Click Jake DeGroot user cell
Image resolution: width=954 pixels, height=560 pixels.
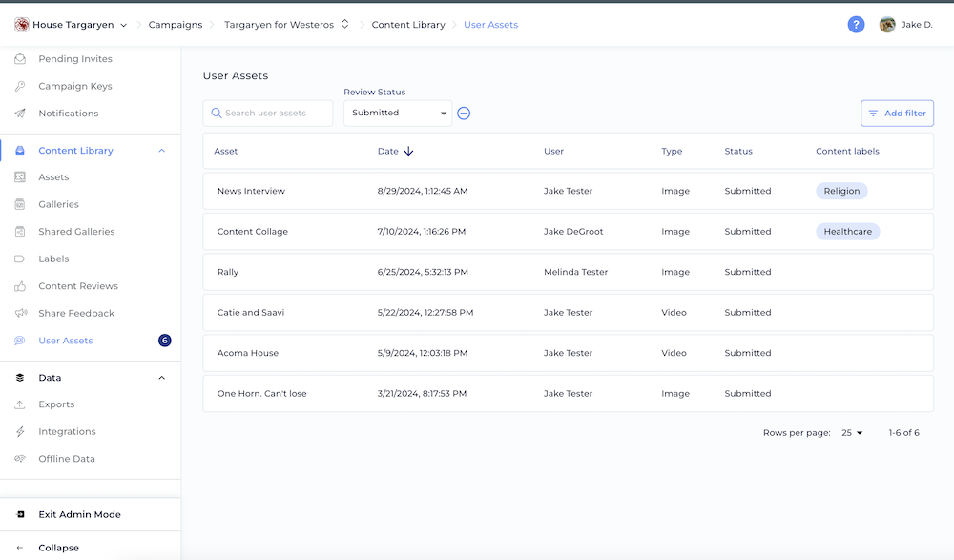(x=573, y=231)
